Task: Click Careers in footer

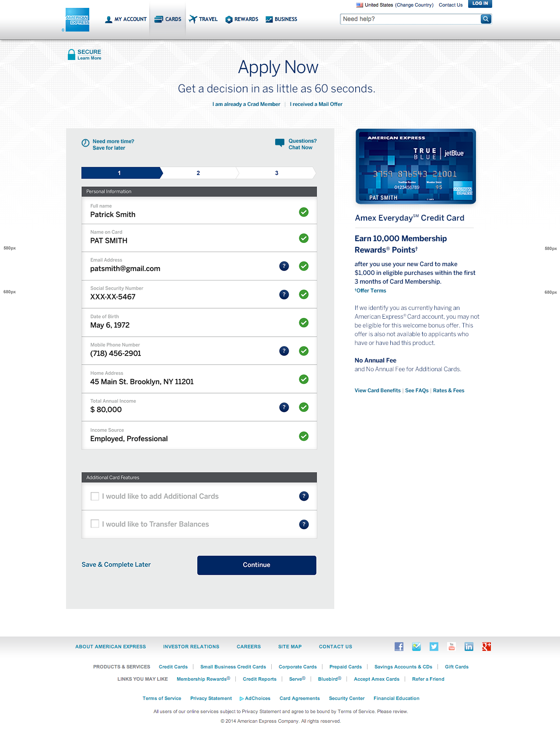Action: tap(248, 647)
